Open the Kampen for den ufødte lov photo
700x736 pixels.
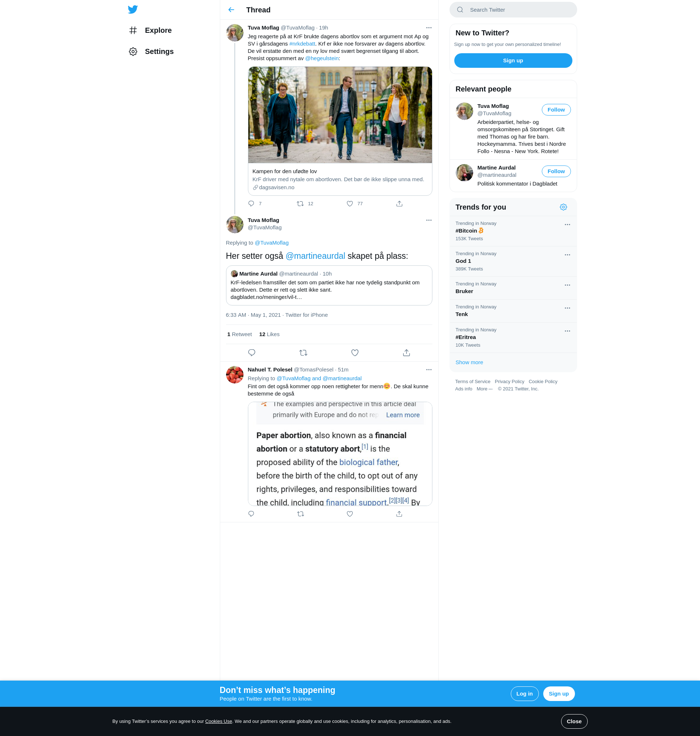(340, 115)
